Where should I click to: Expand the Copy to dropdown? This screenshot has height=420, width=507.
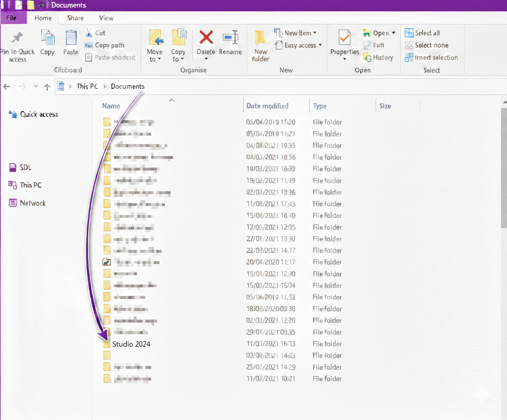pos(178,59)
